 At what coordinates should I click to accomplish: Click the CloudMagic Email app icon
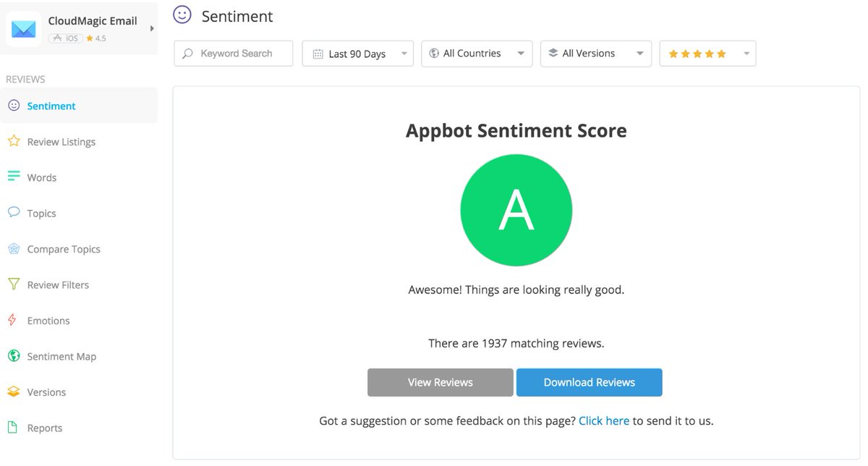[24, 29]
